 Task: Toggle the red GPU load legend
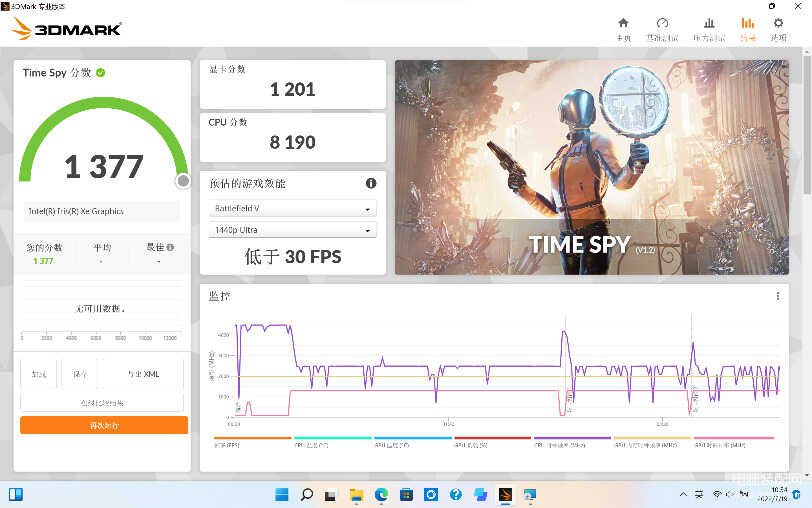(492, 442)
